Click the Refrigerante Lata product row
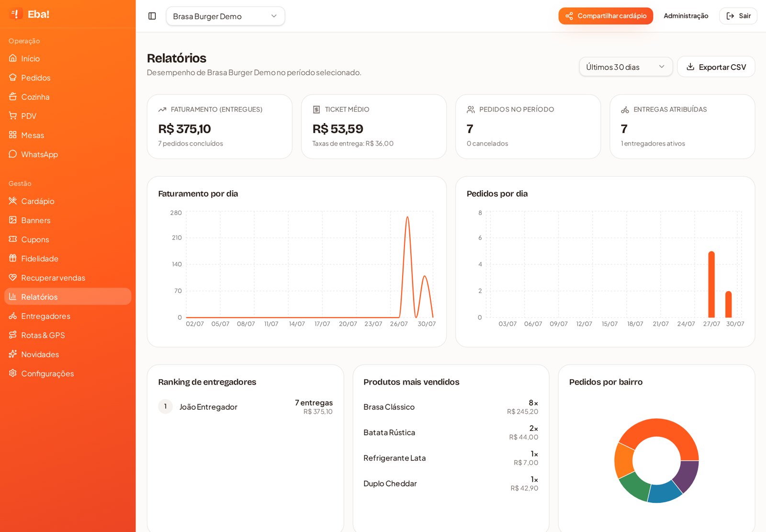 [451, 458]
